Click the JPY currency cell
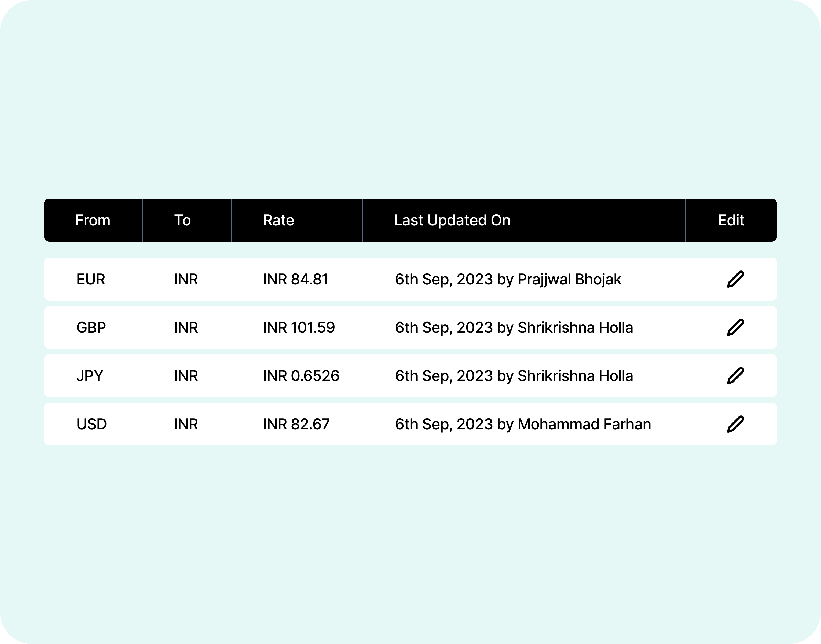This screenshot has width=821, height=644. point(90,376)
